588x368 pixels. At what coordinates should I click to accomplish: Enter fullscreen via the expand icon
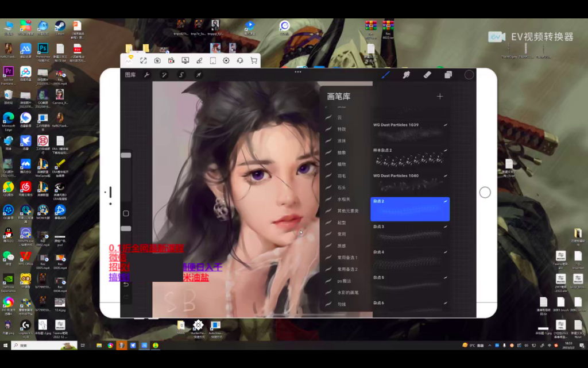pyautogui.click(x=144, y=60)
